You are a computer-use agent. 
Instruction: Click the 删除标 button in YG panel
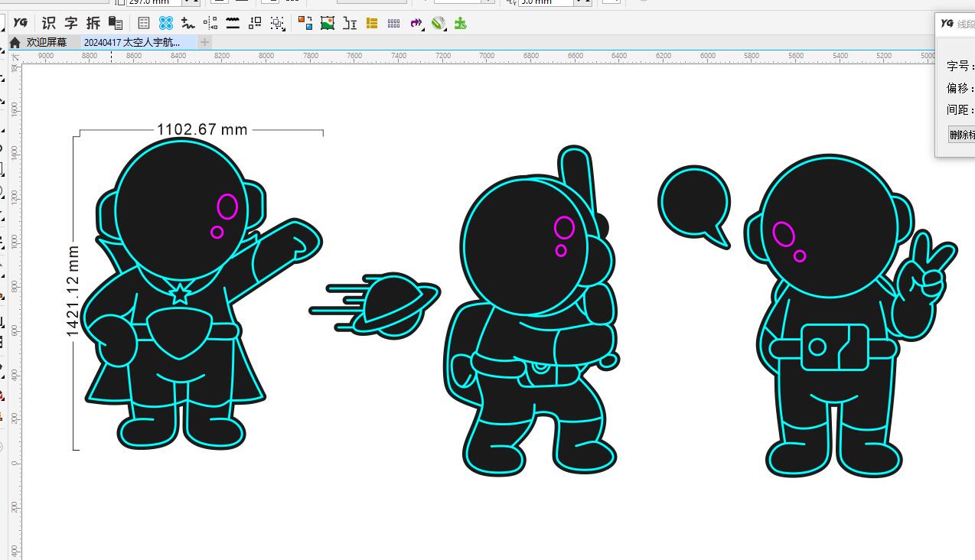(962, 135)
